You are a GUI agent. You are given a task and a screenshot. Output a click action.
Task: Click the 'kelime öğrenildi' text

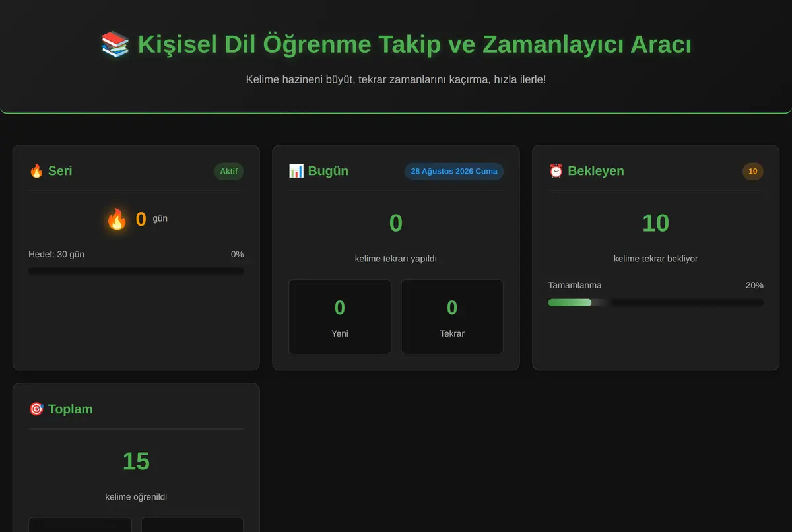point(136,497)
